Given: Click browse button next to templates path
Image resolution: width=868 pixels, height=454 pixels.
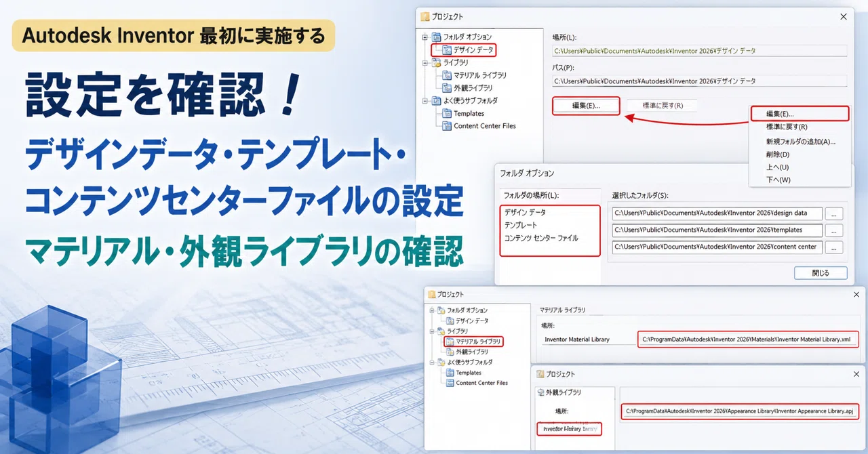Looking at the screenshot, I should [x=835, y=230].
